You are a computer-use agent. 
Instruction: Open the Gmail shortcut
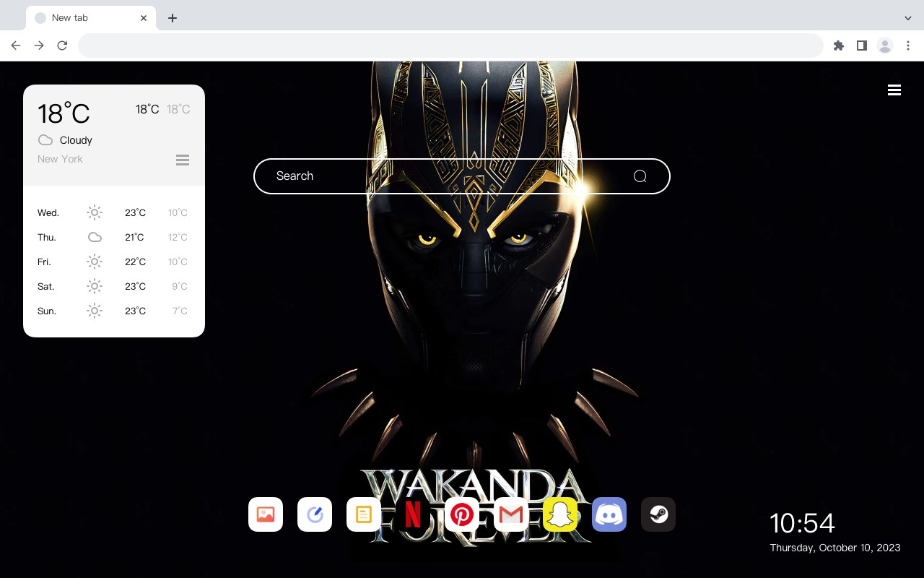(511, 514)
